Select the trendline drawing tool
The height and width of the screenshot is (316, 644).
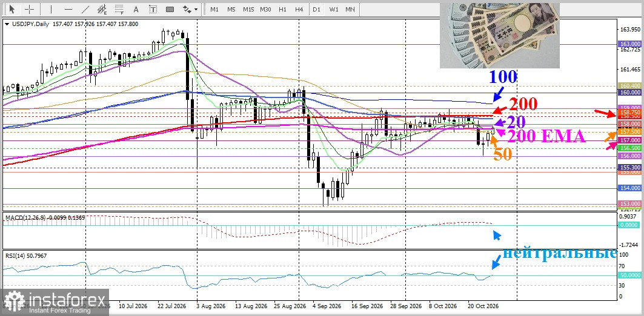point(85,9)
